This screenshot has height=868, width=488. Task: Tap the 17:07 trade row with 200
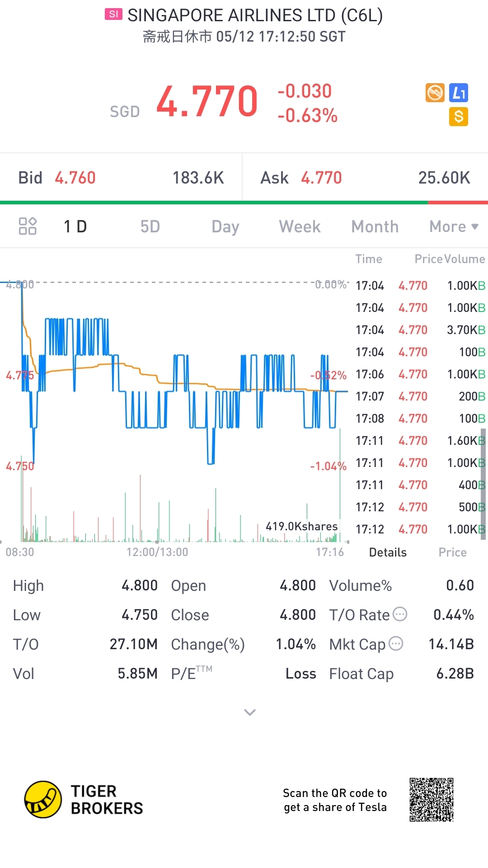420,396
